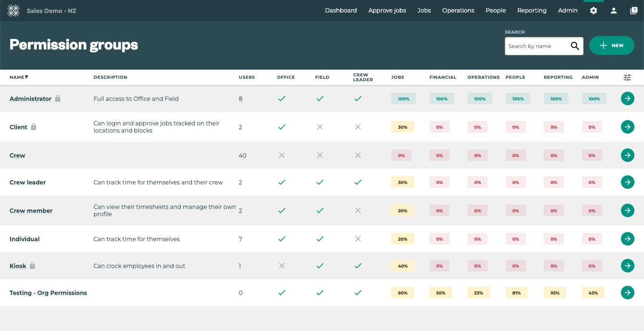Expand details for the Individual group
Screen dimensions: 644x331
click(627, 239)
